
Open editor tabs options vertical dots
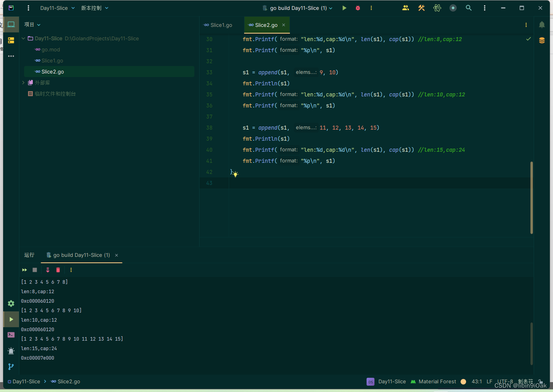point(526,25)
